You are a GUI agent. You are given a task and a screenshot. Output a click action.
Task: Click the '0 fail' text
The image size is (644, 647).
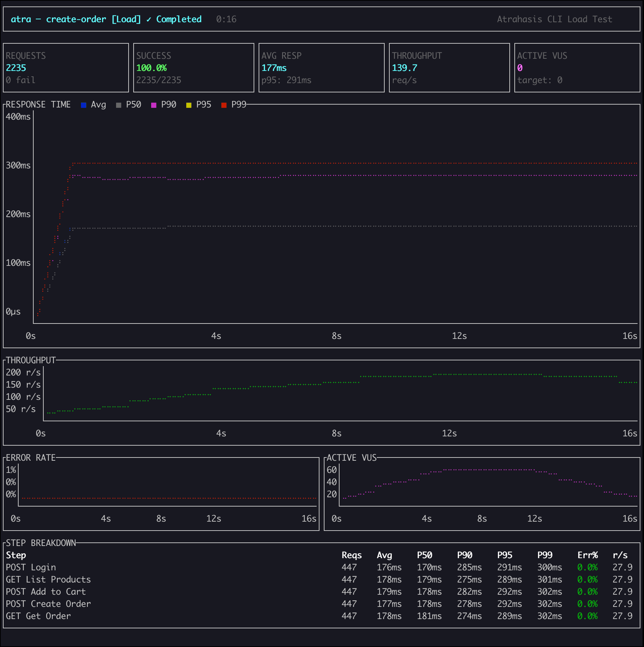tap(20, 80)
